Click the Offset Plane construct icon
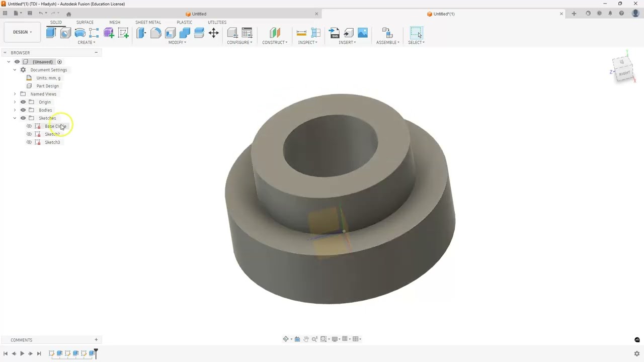Screen dimensions: 644x362 pyautogui.click(x=275, y=33)
